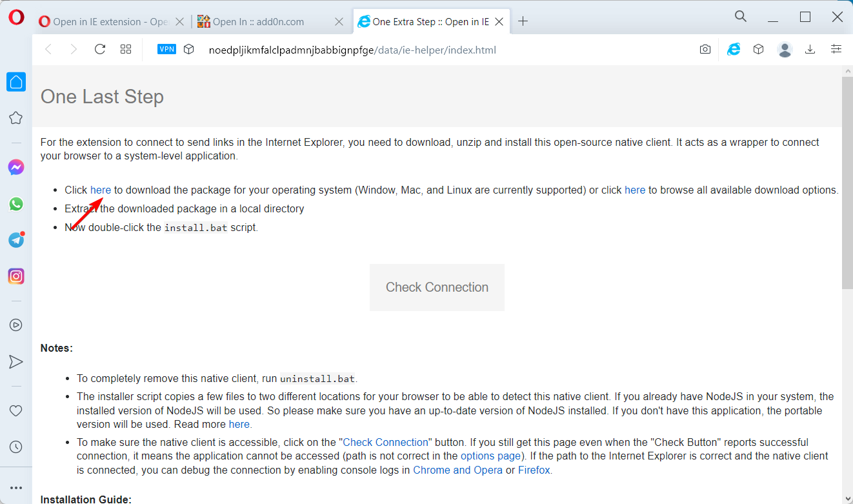853x504 pixels.
Task: Open the tab grid Speed Dial icon
Action: pyautogui.click(x=126, y=49)
